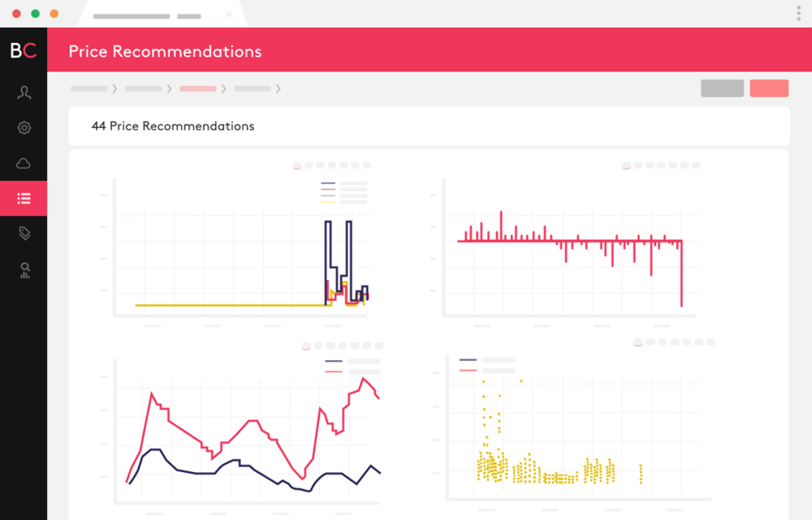Screen dimensions: 812x520
Task: Click the BC logo in sidebar
Action: coord(23,50)
